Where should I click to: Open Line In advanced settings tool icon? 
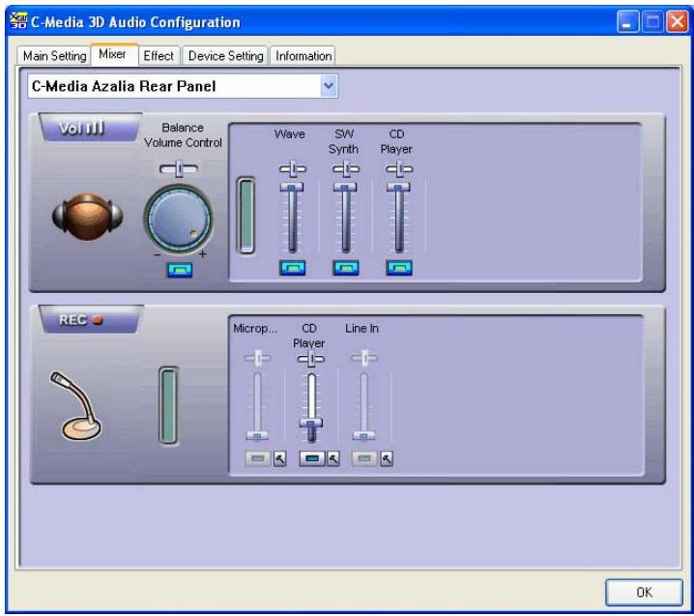(x=387, y=458)
